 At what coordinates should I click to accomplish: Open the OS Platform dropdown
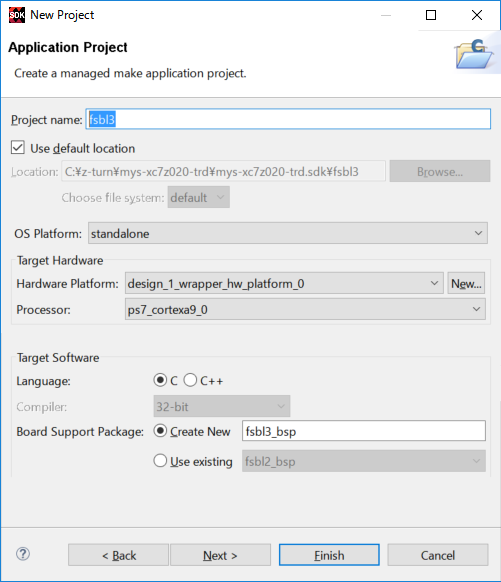coord(288,233)
